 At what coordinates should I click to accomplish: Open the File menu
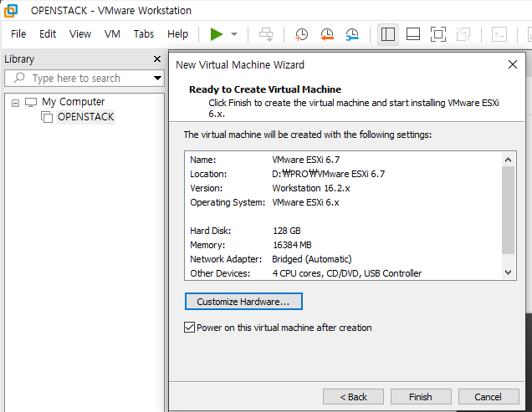pyautogui.click(x=18, y=34)
